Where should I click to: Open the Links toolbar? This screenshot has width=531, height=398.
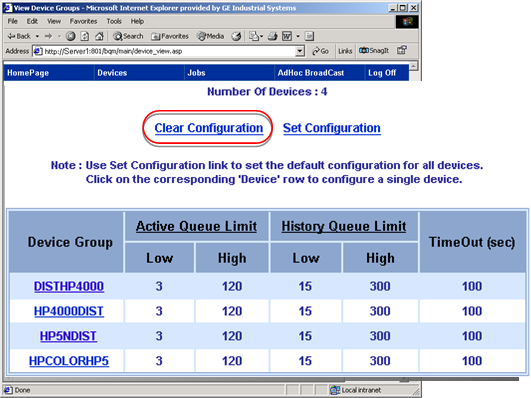[345, 51]
